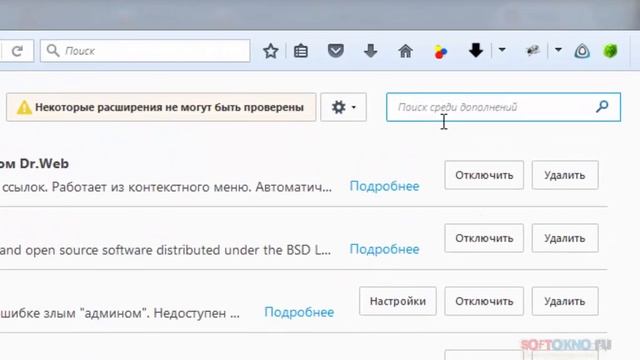This screenshot has width=640, height=360.
Task: Open the bookmarks list icon
Action: point(301,51)
